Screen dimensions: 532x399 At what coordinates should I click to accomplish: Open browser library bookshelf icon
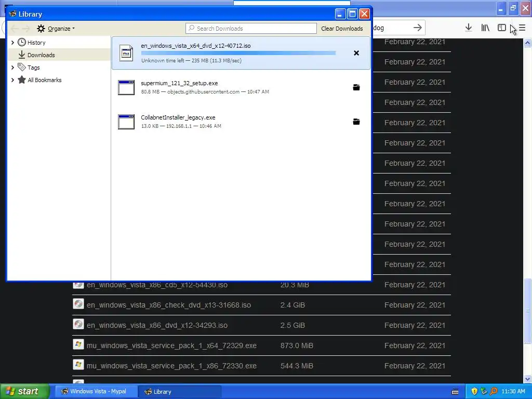(485, 28)
